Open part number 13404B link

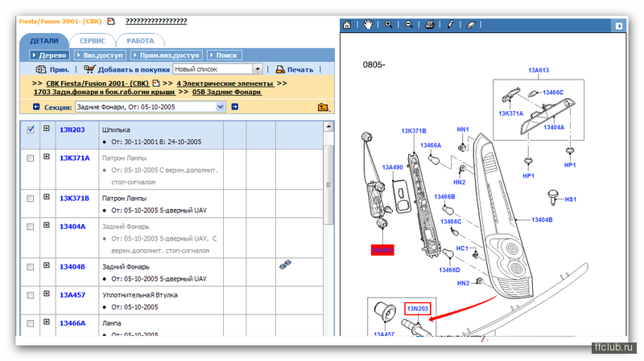[x=72, y=267]
